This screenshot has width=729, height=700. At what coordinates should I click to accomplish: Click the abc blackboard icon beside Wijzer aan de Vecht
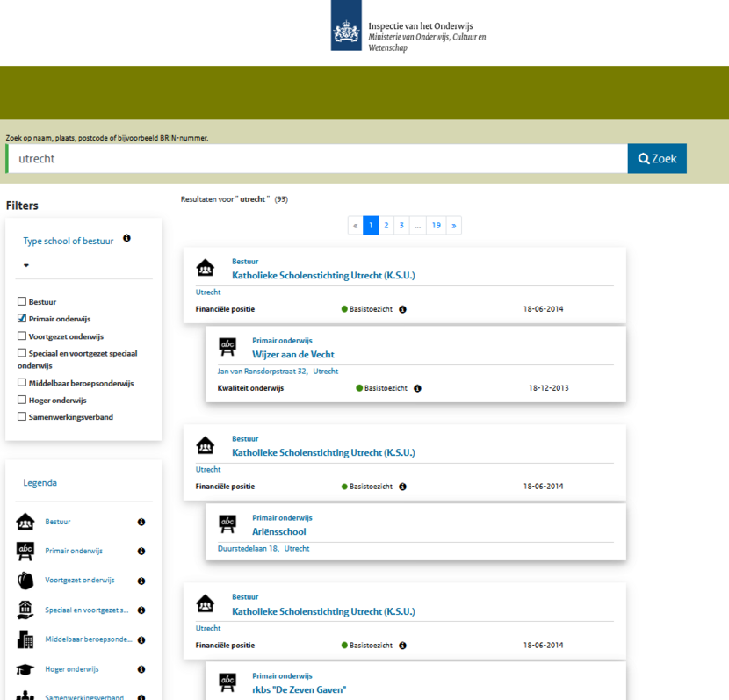(227, 347)
